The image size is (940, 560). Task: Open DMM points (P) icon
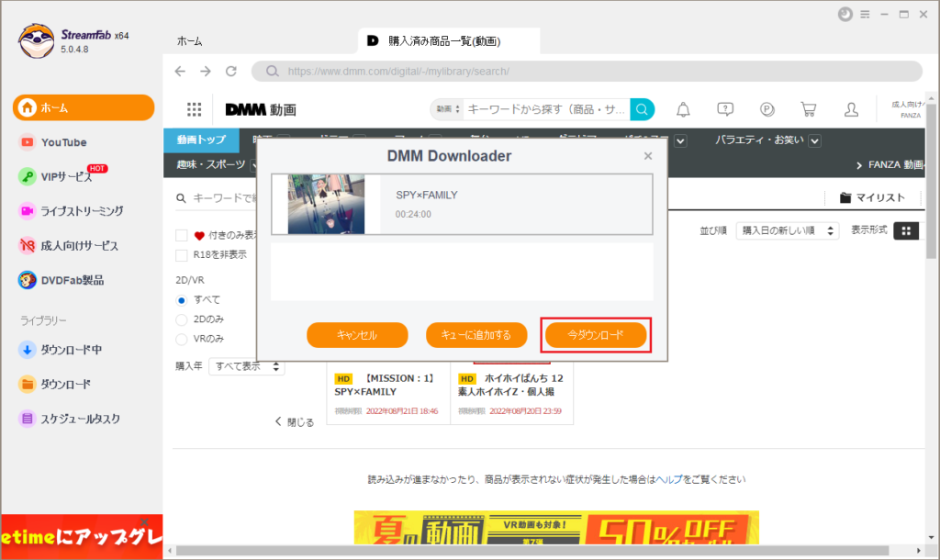point(767,109)
